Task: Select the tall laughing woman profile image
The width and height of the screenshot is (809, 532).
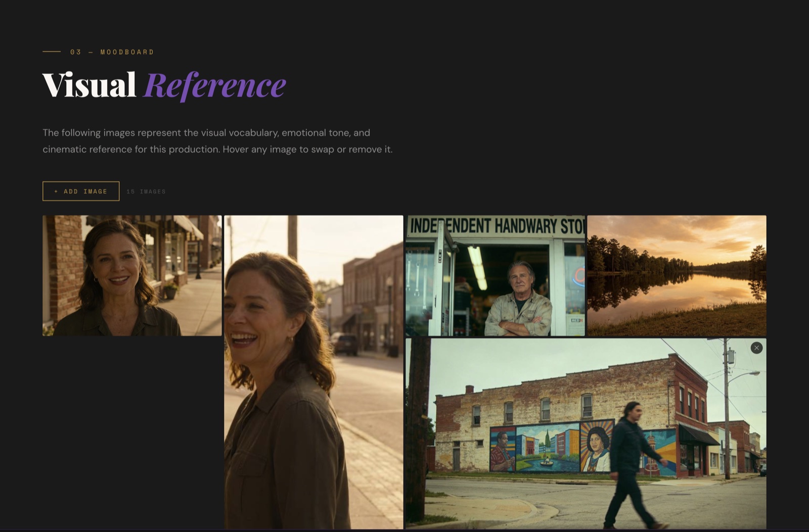Action: coord(313,372)
